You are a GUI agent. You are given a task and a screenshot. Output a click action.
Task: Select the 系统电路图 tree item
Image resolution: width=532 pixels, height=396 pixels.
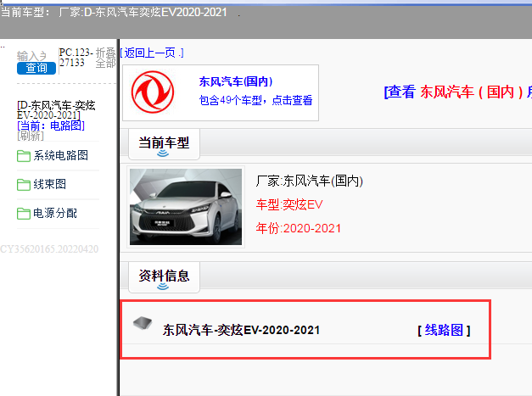coord(61,156)
